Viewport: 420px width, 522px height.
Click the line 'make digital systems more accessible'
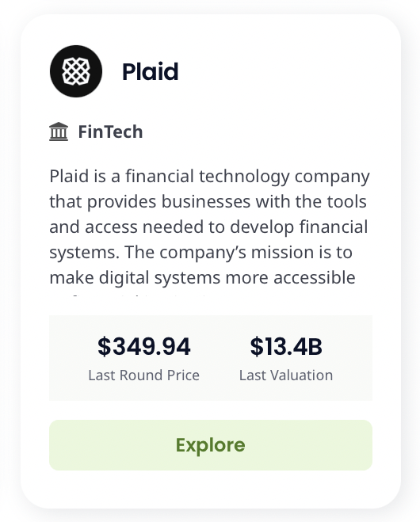(202, 278)
